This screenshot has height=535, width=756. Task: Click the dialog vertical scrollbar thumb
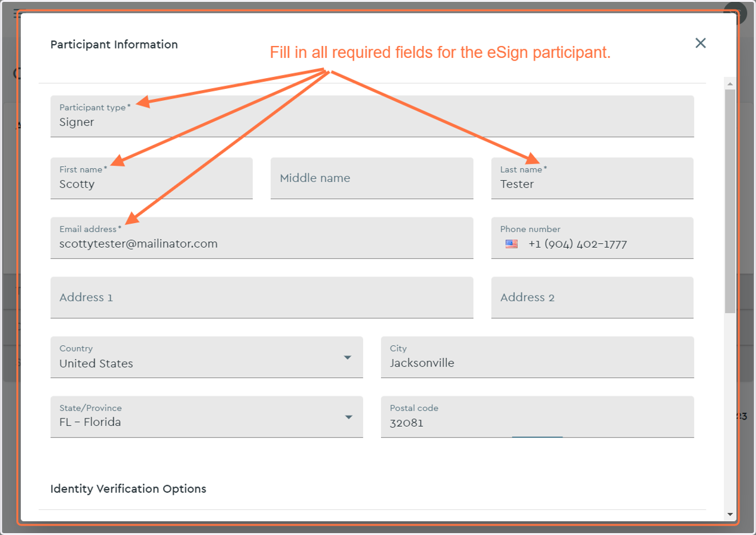pyautogui.click(x=730, y=201)
